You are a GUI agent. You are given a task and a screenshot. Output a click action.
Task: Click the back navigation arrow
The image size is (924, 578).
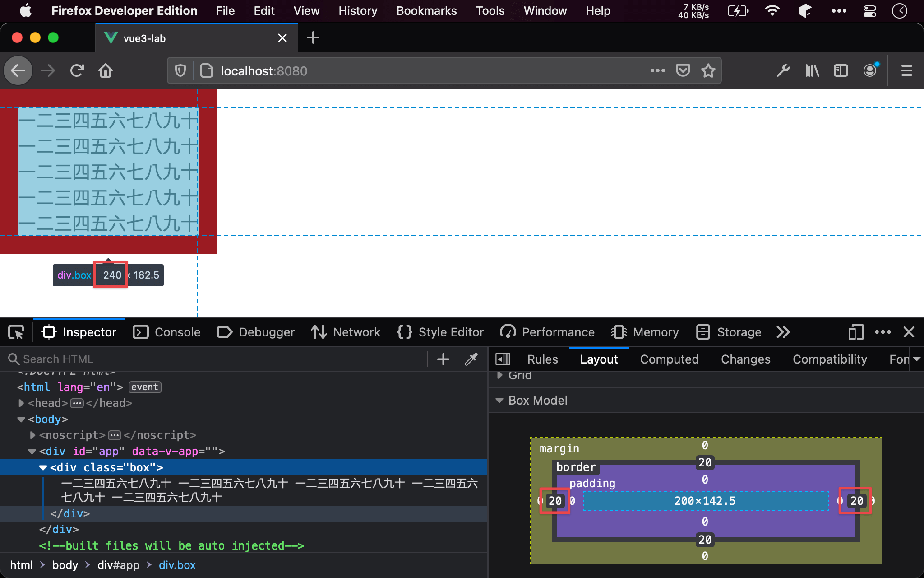[18, 70]
